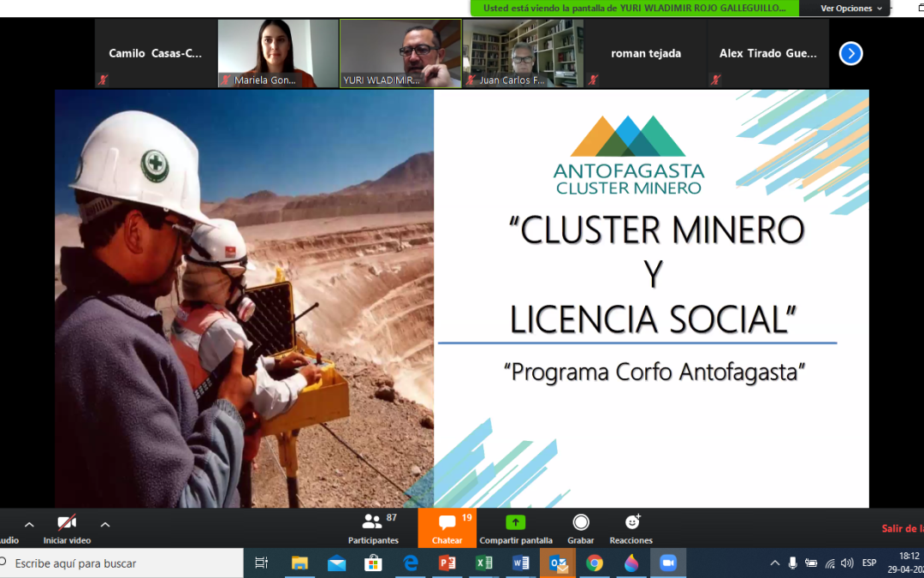This screenshot has width=924, height=578.
Task: Click Programa Corfo Antofagasta subtitle text
Action: coord(654,372)
